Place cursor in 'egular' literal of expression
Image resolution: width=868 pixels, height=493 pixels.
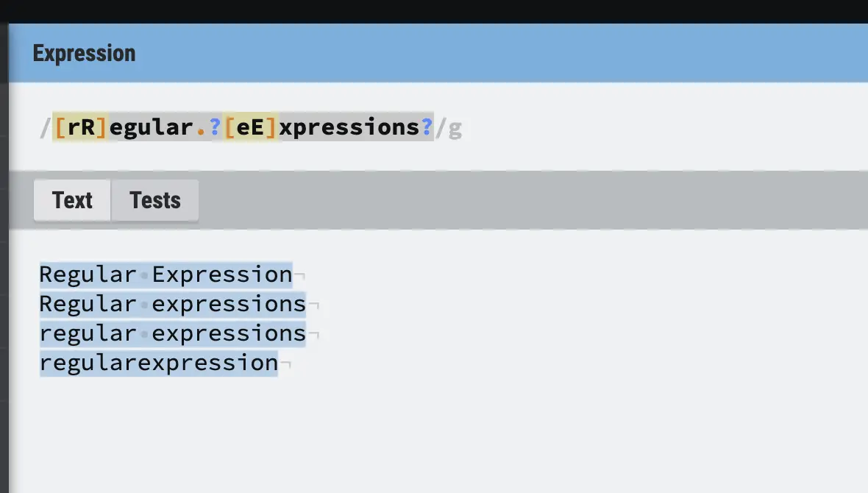coord(151,127)
